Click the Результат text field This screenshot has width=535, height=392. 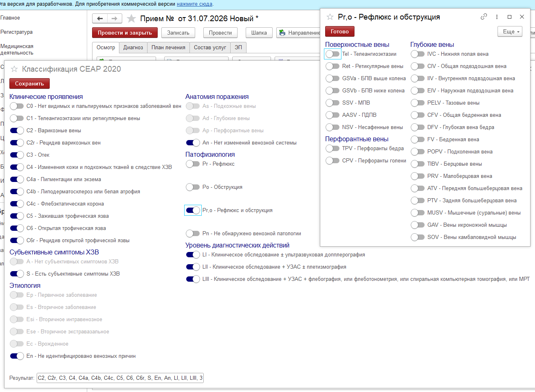120,378
